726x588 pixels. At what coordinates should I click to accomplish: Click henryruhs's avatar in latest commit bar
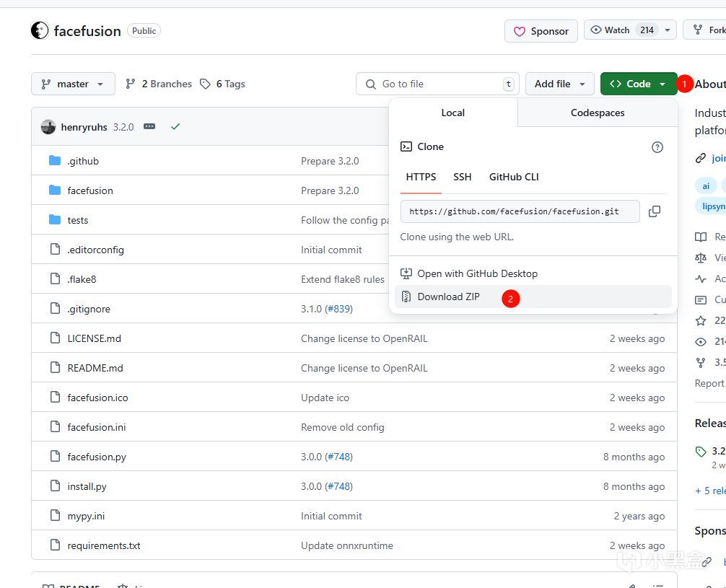(48, 127)
